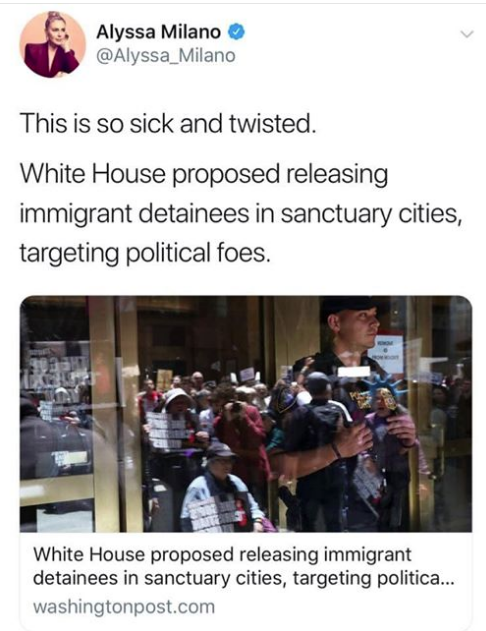
Task: Click the tweet line beginning "White House proposed releasing"
Action: tap(204, 174)
